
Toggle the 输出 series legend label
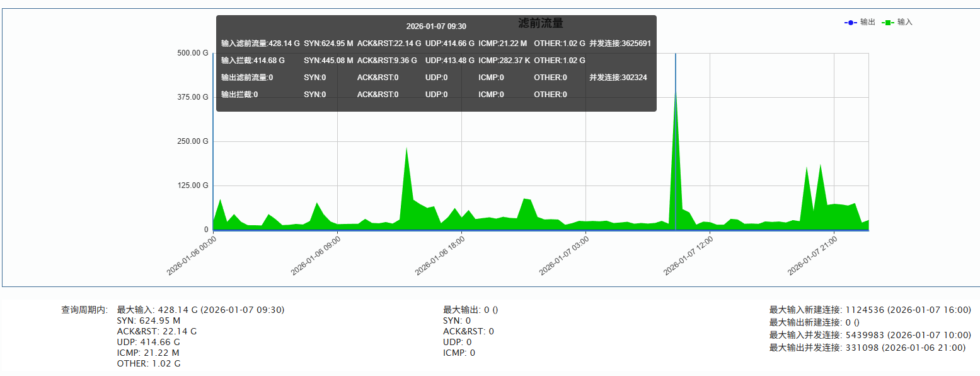coord(868,22)
